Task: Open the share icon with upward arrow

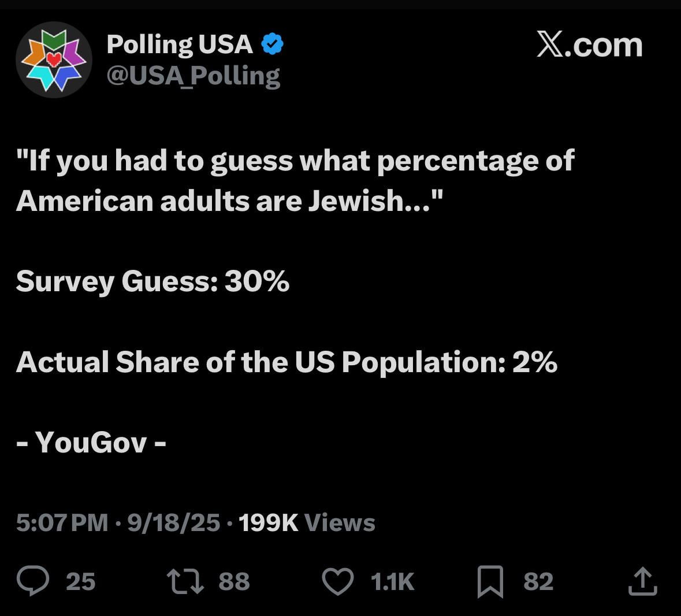Action: [642, 581]
